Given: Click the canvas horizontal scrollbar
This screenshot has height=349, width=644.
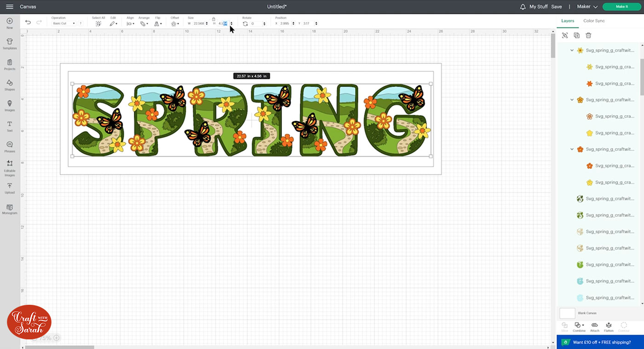Looking at the screenshot, I should tap(60, 347).
